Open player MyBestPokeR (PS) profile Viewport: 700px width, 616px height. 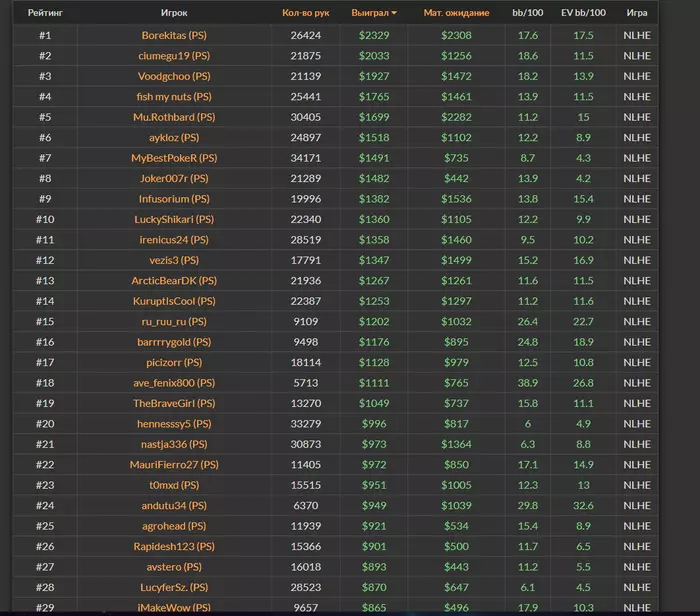coord(174,158)
